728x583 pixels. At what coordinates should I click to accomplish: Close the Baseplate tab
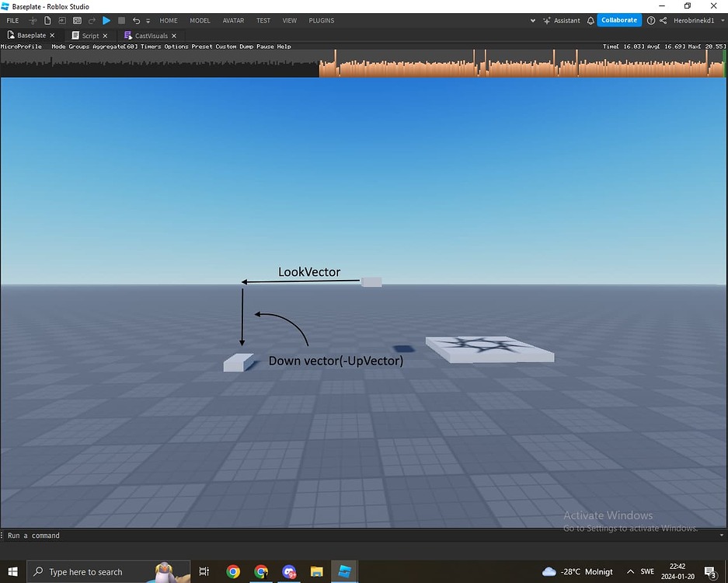pyautogui.click(x=52, y=35)
